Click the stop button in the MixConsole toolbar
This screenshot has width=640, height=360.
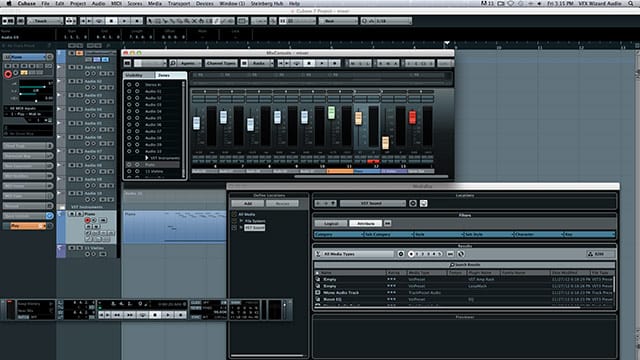point(309,63)
